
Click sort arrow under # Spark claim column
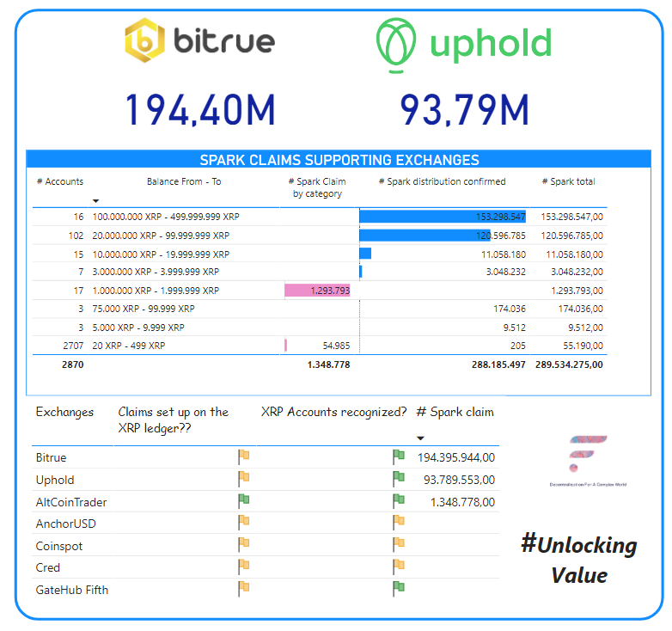tap(420, 438)
